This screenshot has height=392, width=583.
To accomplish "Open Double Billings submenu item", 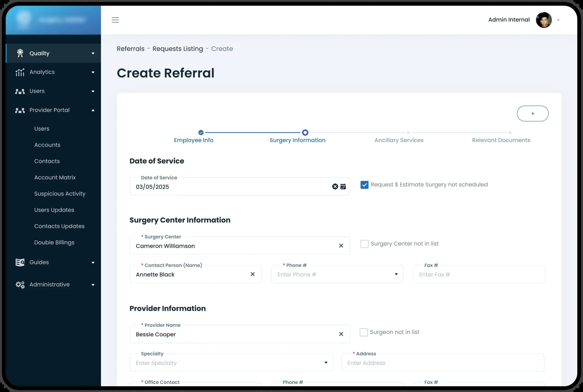I will click(x=54, y=242).
